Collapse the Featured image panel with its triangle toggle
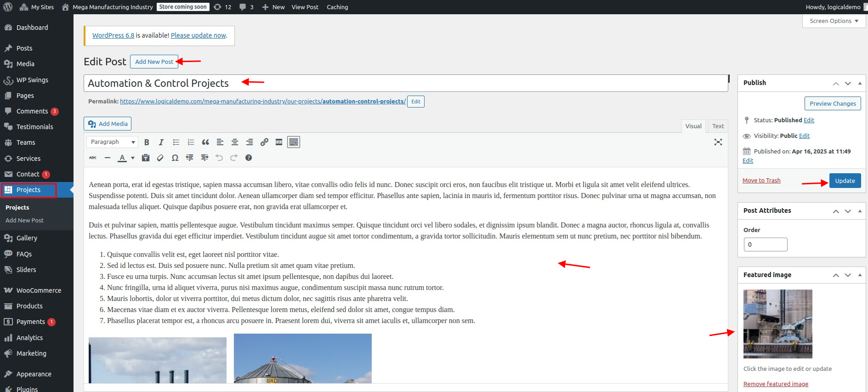Viewport: 868px width, 392px height. point(860,275)
